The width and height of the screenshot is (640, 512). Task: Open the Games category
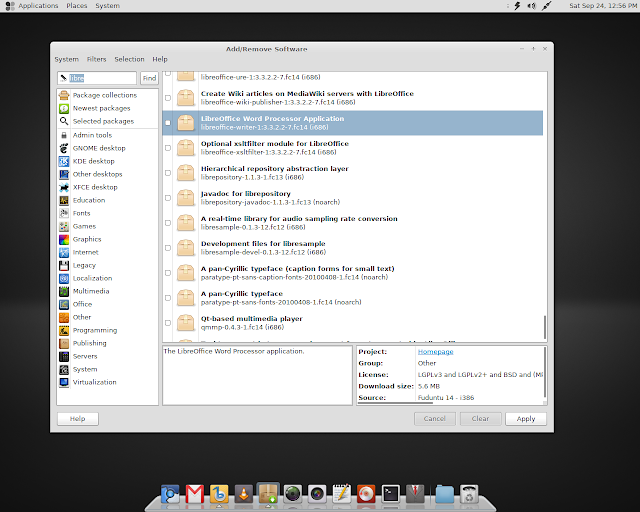coord(84,226)
